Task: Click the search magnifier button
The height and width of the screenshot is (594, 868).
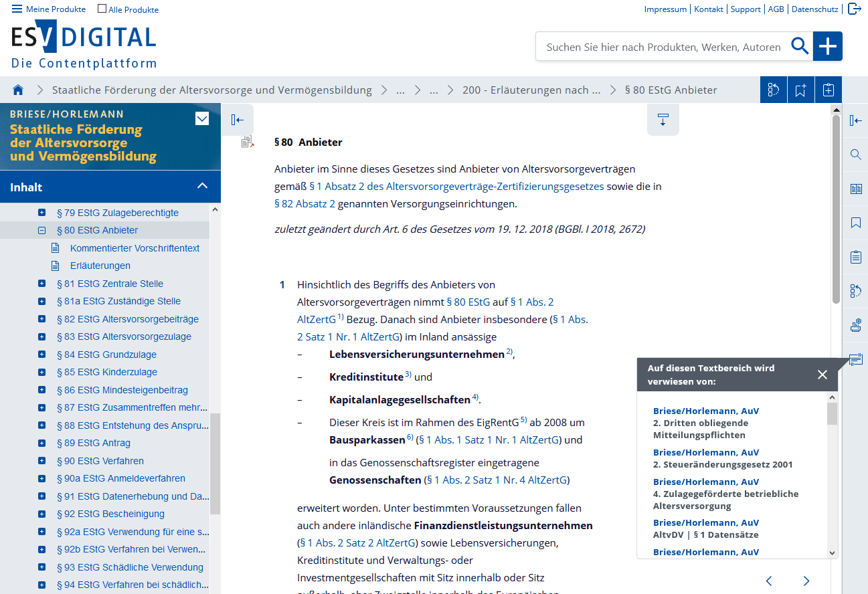Action: 800,46
